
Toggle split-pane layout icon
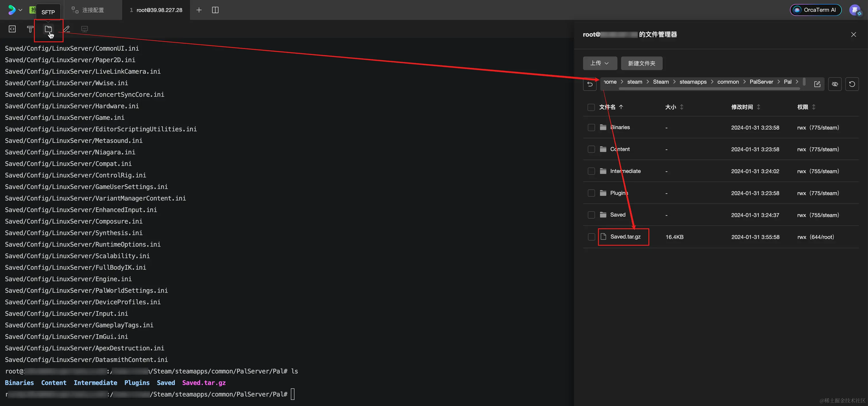(215, 10)
